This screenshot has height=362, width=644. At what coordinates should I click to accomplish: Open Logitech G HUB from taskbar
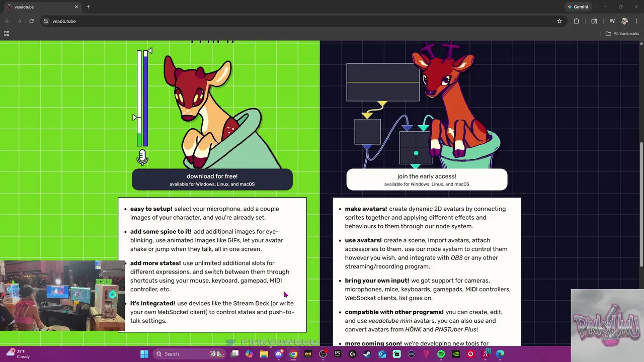click(x=352, y=354)
